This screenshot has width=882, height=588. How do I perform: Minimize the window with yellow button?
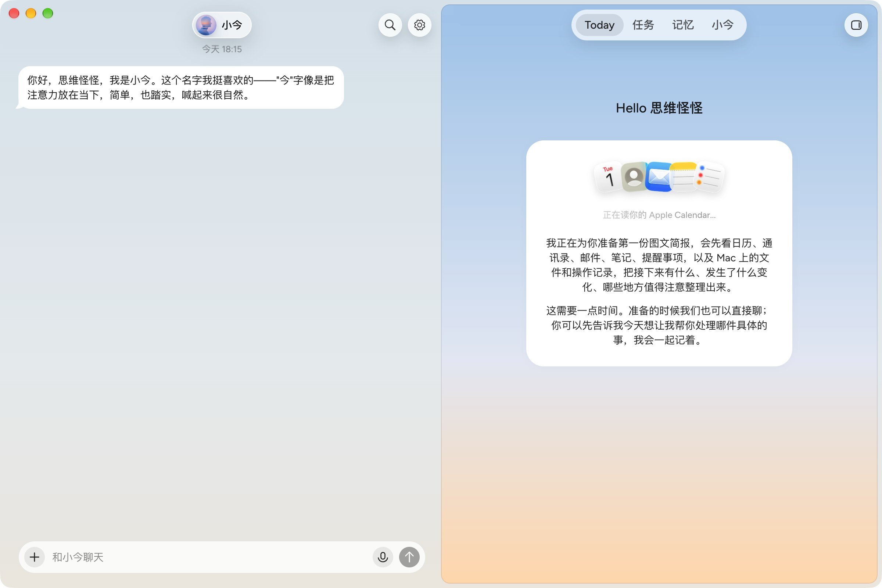31,13
